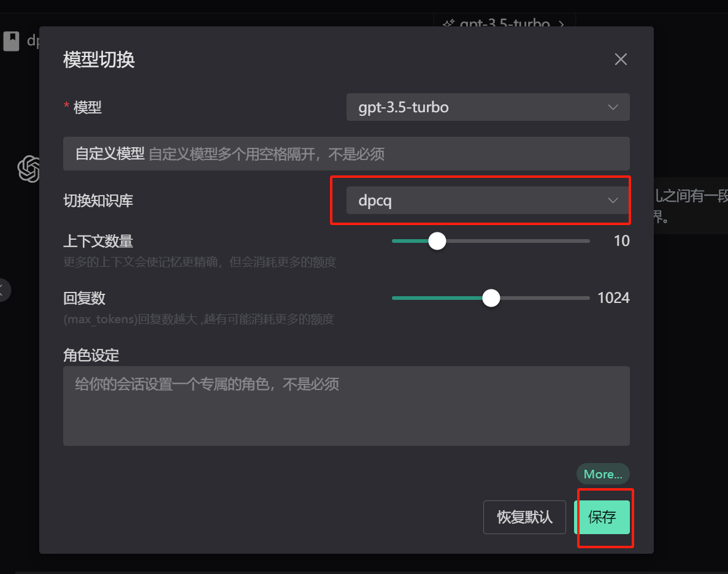The image size is (728, 574).
Task: Expand the 切换知识库 dpcq dropdown
Action: click(478, 201)
